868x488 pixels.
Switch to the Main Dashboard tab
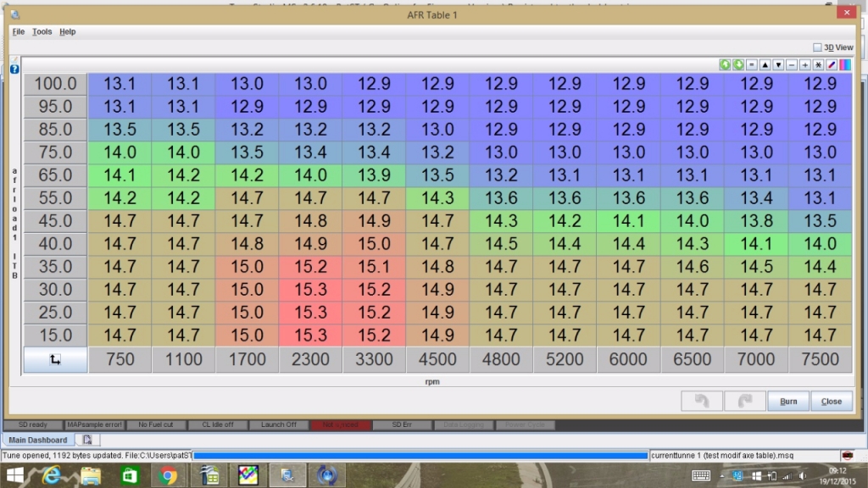pyautogui.click(x=37, y=440)
